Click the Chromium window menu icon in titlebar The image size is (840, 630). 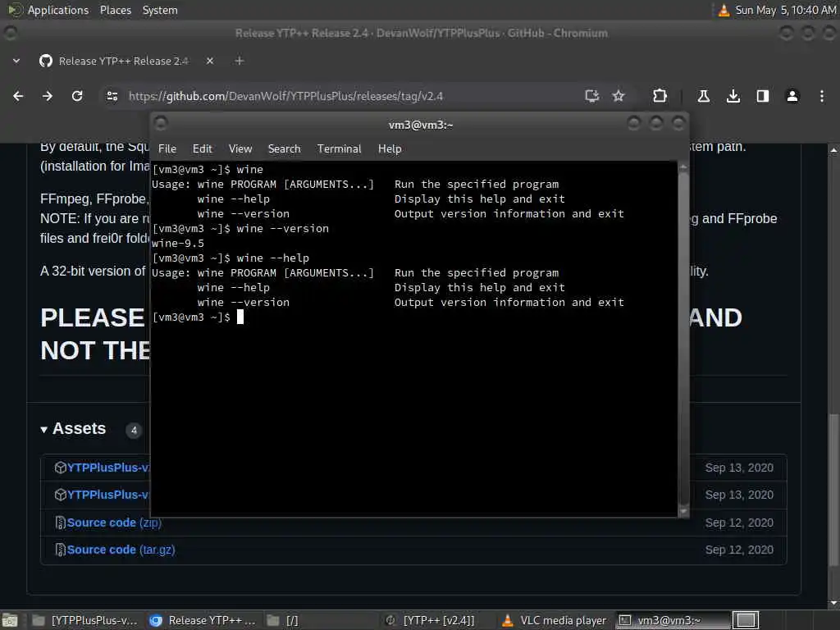click(10, 33)
